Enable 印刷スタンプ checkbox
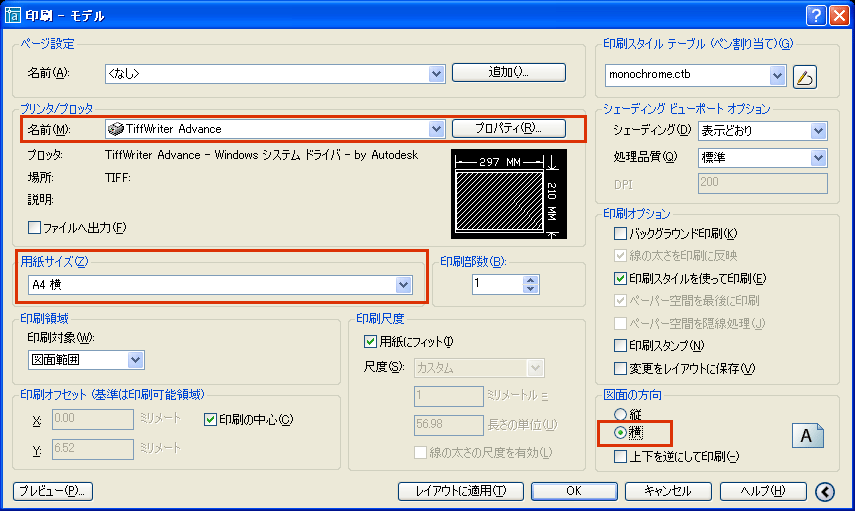This screenshot has width=855, height=511. point(620,345)
